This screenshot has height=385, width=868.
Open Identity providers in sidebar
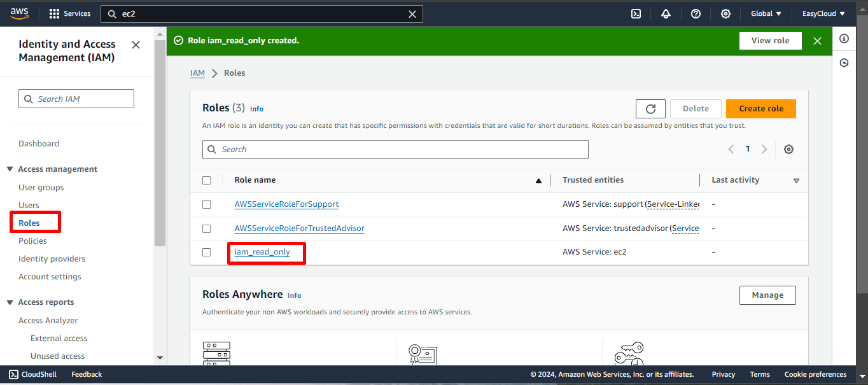[x=52, y=259]
